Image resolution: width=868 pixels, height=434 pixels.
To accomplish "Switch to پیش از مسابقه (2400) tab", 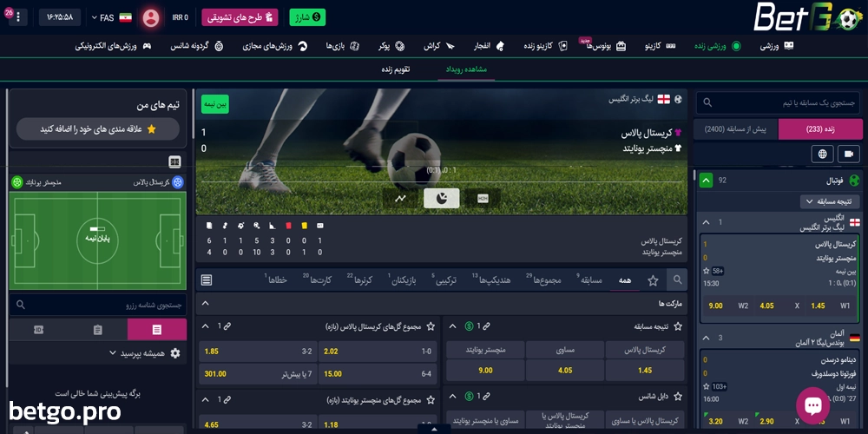I will point(735,129).
